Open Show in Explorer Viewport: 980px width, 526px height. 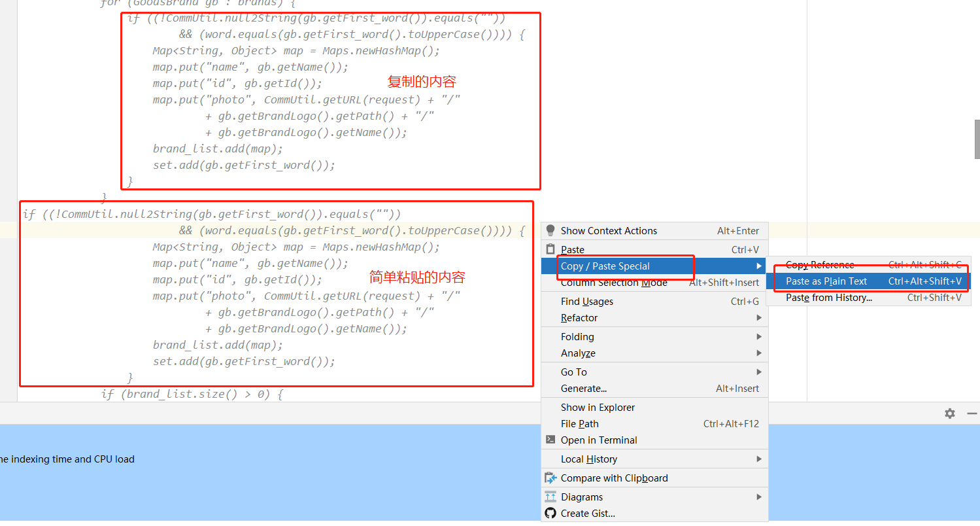tap(599, 407)
